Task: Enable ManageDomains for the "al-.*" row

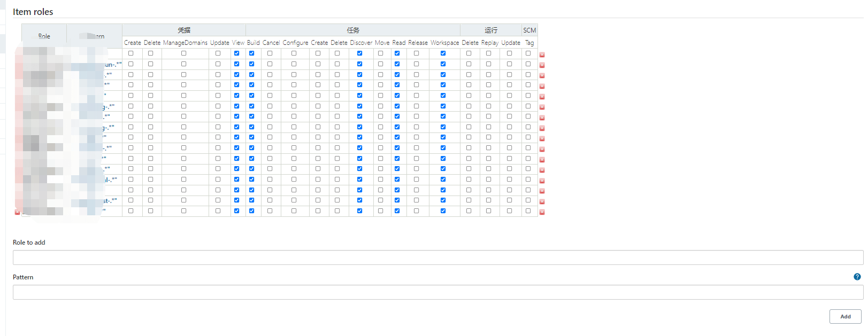Action: click(x=183, y=179)
